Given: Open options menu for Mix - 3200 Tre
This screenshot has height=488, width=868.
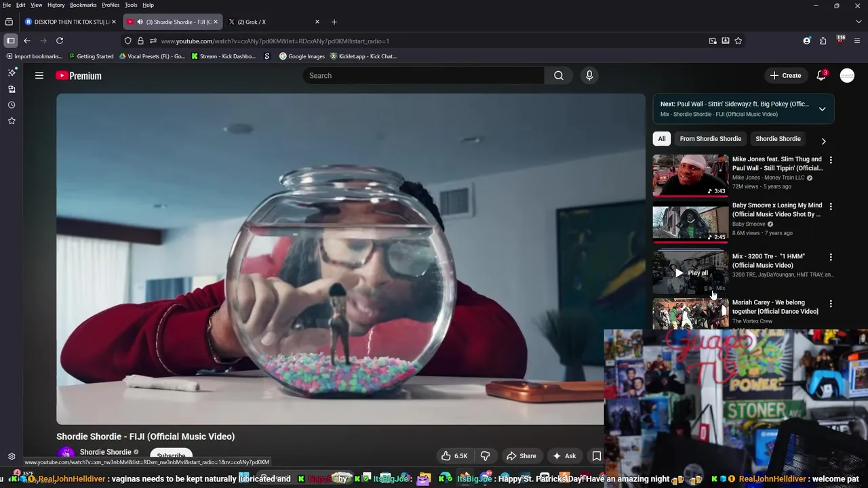Looking at the screenshot, I should [831, 258].
